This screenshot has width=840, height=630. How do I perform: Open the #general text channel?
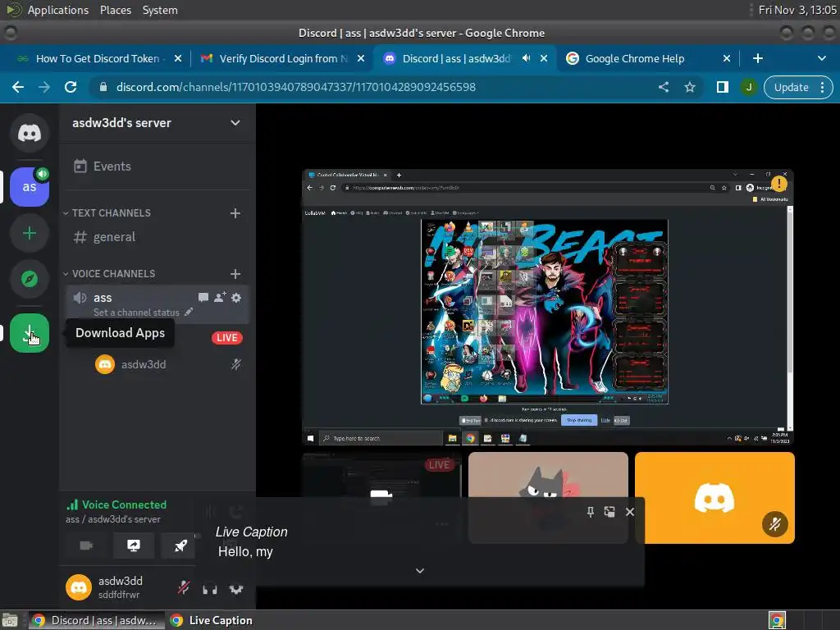[157, 237]
